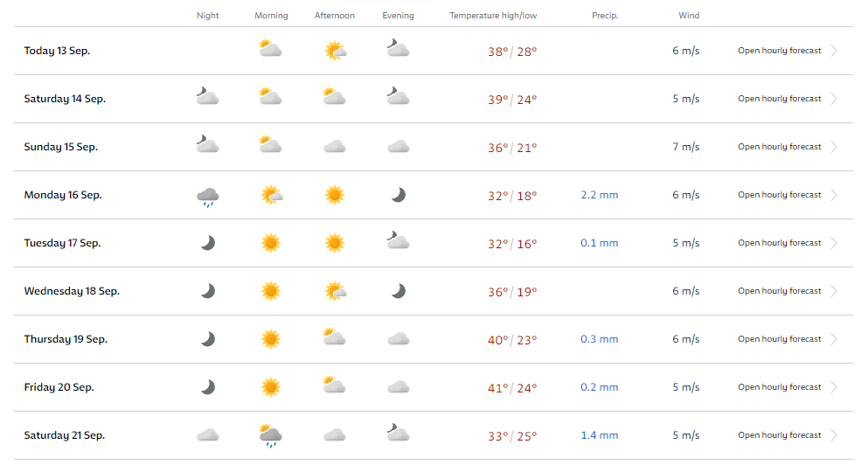Click Saturday 14 Sep. evening cloudy moon icon
868x472 pixels.
(398, 96)
